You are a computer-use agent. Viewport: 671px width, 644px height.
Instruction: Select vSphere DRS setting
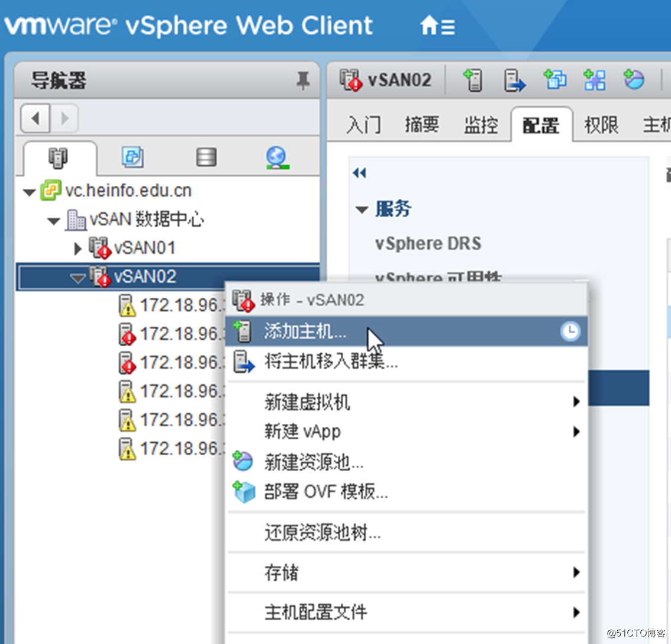click(x=428, y=244)
